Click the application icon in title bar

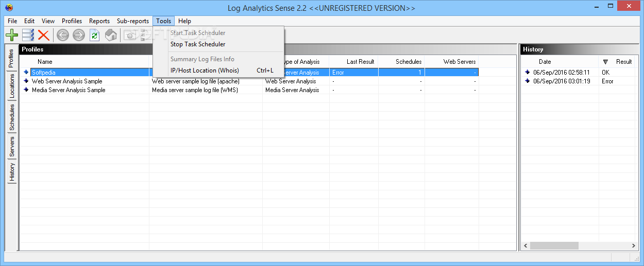pos(9,8)
